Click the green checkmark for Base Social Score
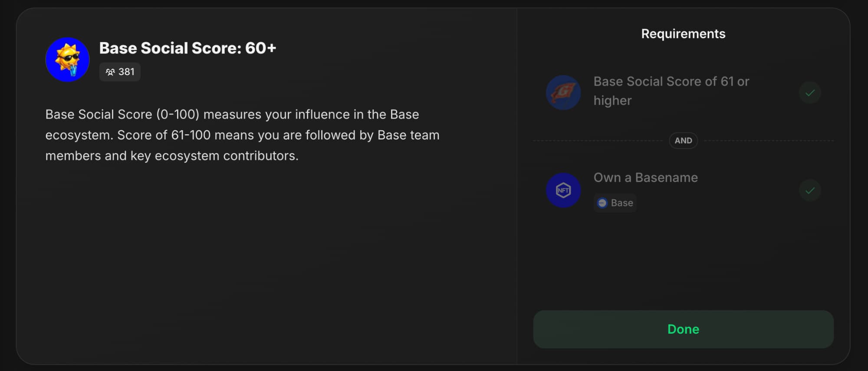868x371 pixels. pos(809,93)
